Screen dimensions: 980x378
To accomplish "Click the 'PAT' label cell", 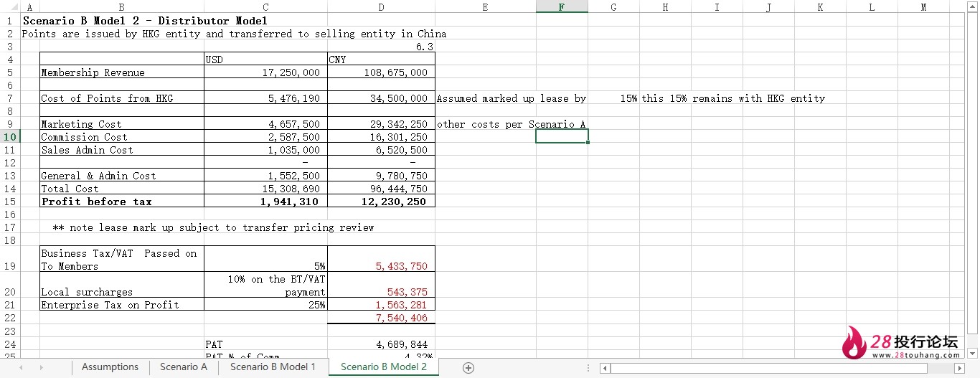I will 265,344.
